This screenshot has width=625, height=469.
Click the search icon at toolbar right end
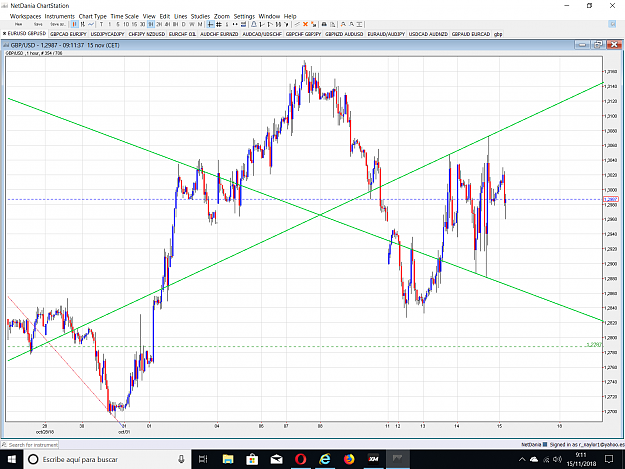point(612,24)
